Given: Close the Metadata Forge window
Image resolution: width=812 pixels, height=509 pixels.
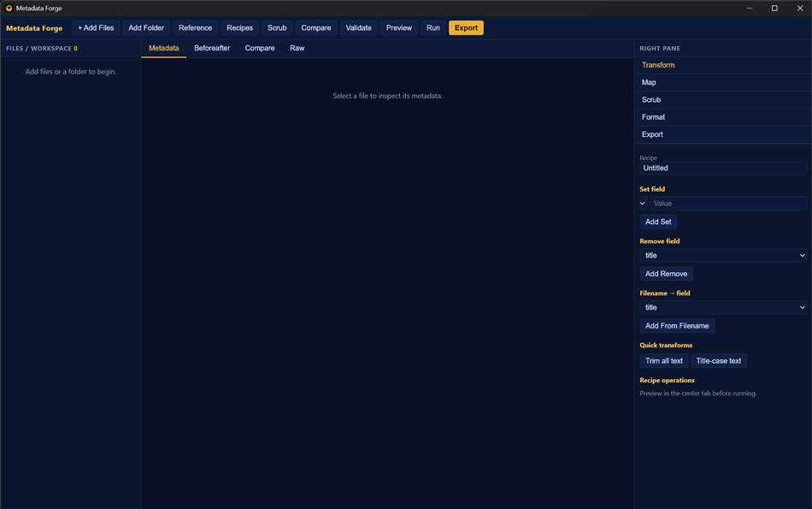Looking at the screenshot, I should click(x=799, y=9).
